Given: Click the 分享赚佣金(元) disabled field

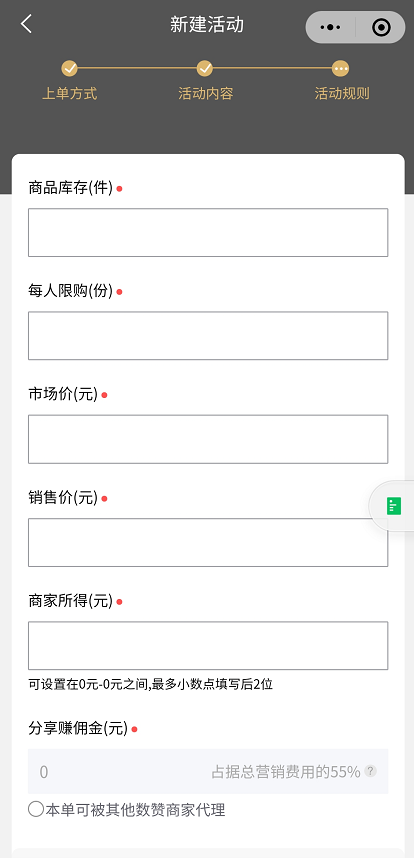Looking at the screenshot, I should pyautogui.click(x=208, y=772).
